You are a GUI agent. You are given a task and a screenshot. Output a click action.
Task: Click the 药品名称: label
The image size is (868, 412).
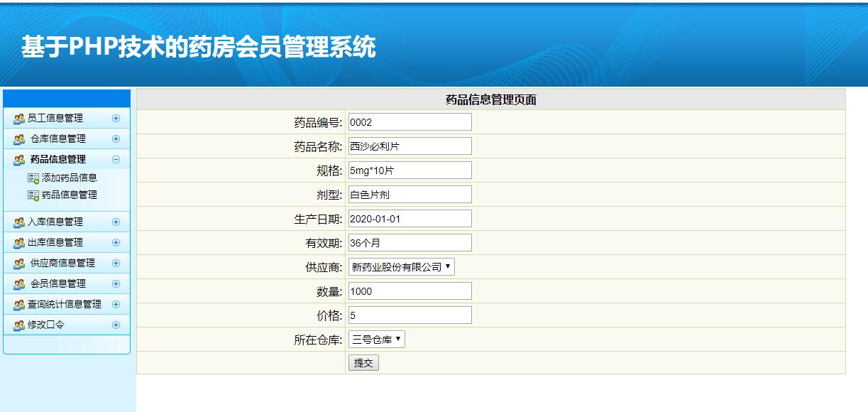point(319,146)
